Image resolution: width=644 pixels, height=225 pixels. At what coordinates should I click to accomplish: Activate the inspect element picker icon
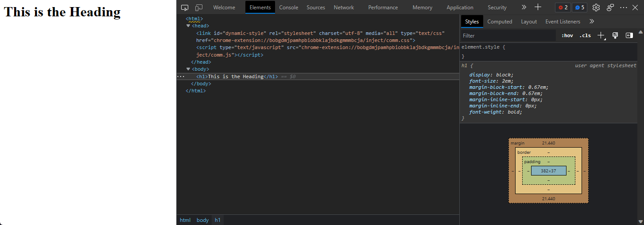pyautogui.click(x=185, y=8)
